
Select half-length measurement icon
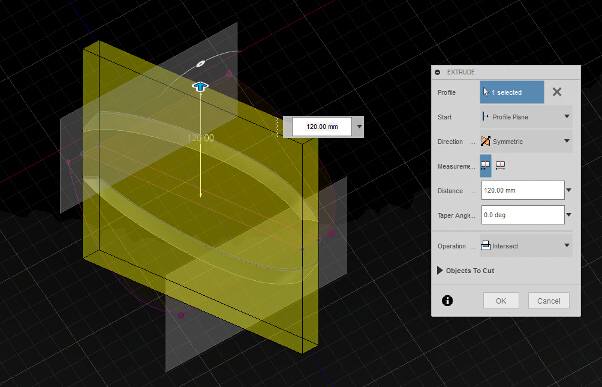(485, 165)
